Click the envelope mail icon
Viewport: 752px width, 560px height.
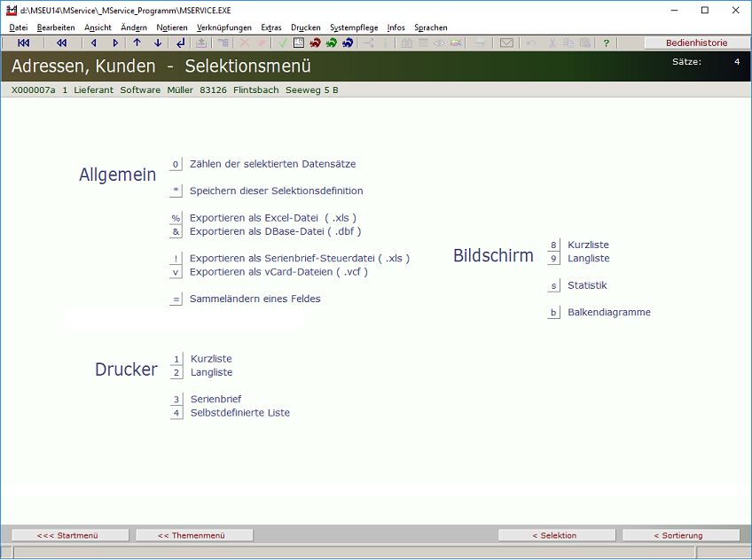coord(506,43)
